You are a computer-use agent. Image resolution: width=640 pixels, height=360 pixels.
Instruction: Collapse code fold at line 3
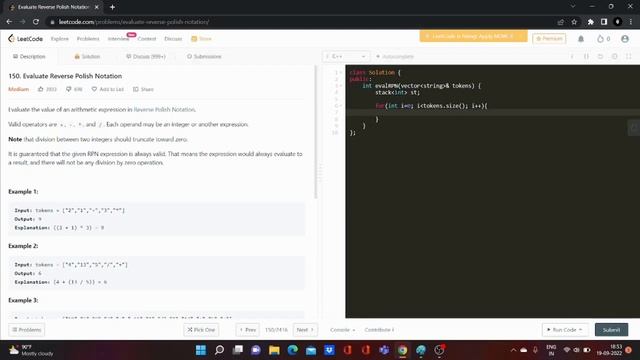[x=341, y=86]
